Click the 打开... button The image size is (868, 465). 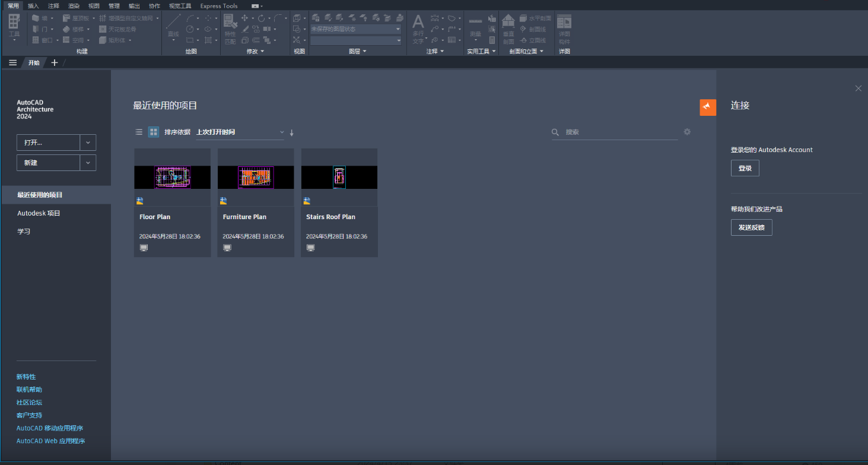(48, 143)
